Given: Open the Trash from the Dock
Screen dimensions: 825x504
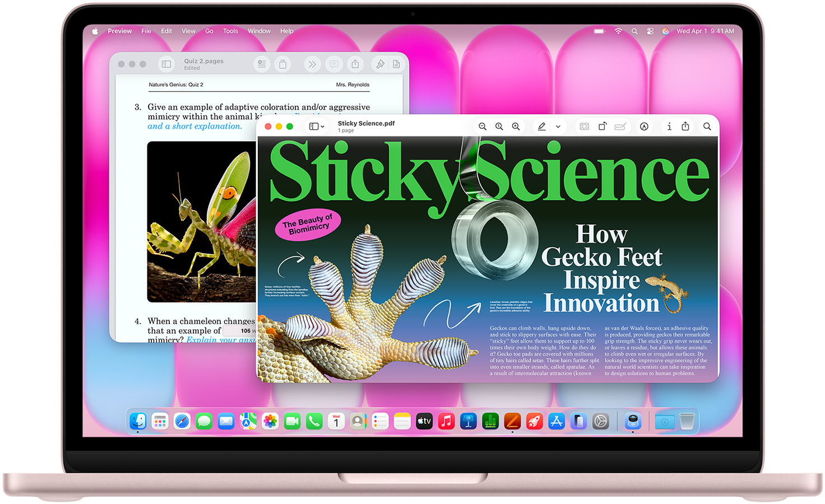Looking at the screenshot, I should coord(686,421).
